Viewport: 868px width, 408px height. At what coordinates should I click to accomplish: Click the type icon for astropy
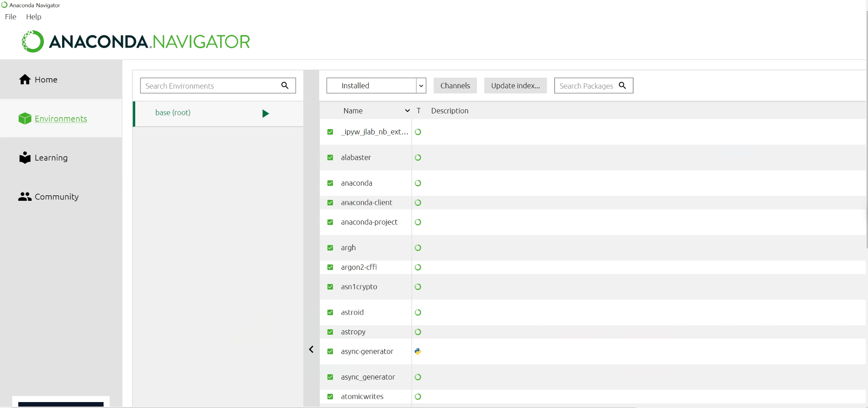pyautogui.click(x=418, y=332)
